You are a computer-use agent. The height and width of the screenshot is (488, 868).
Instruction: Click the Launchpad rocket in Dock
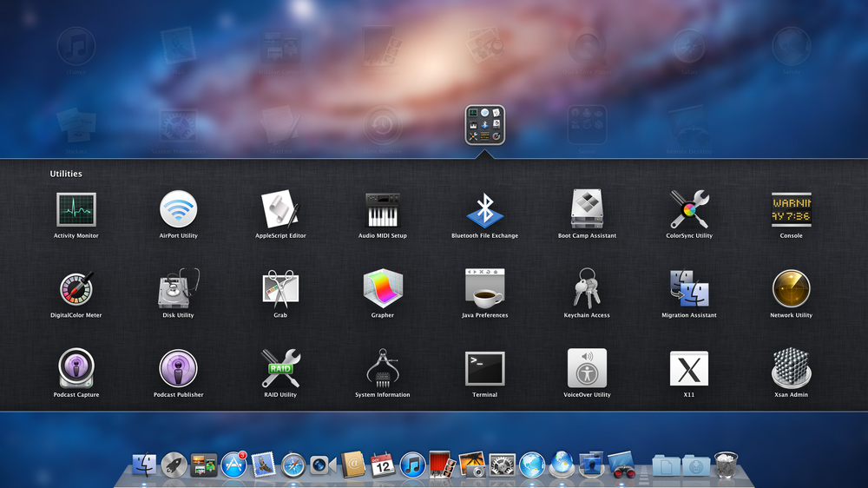click(x=174, y=465)
